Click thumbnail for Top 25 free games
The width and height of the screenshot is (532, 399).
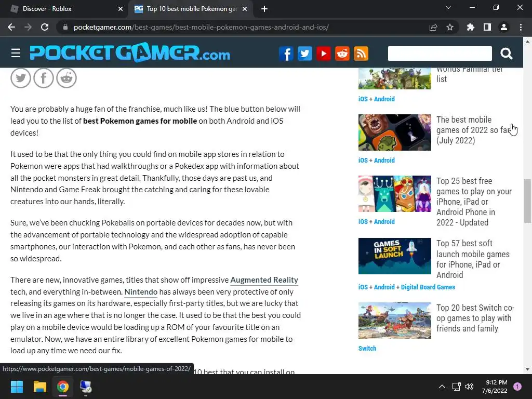coord(395,194)
